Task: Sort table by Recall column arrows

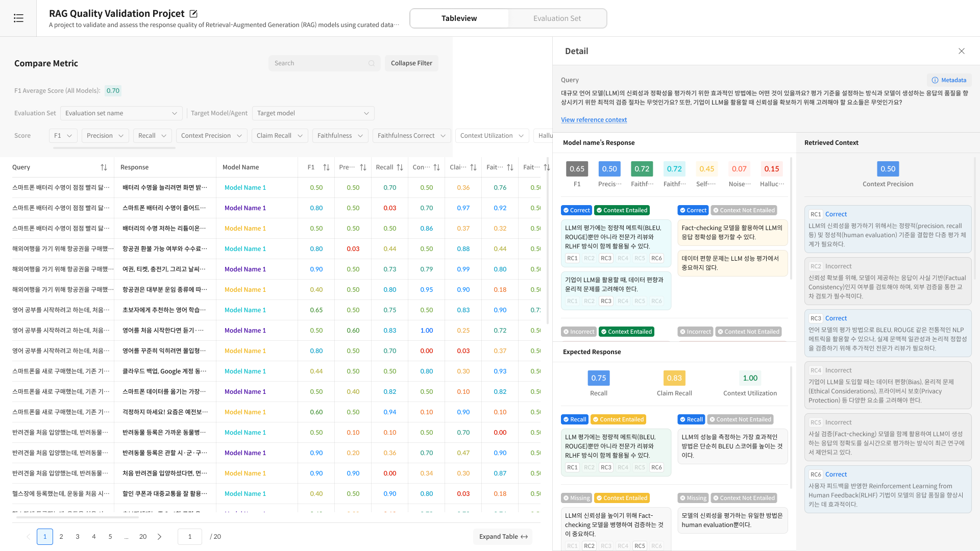Action: (400, 167)
